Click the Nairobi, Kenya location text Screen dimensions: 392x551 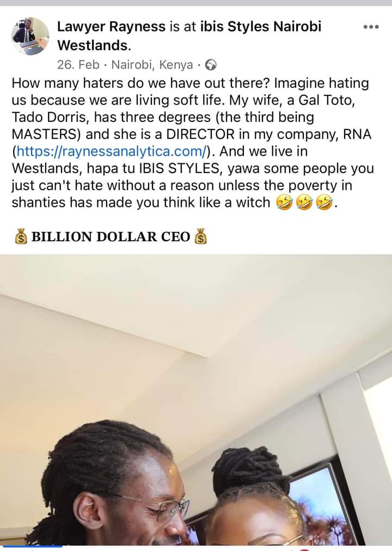(152, 65)
